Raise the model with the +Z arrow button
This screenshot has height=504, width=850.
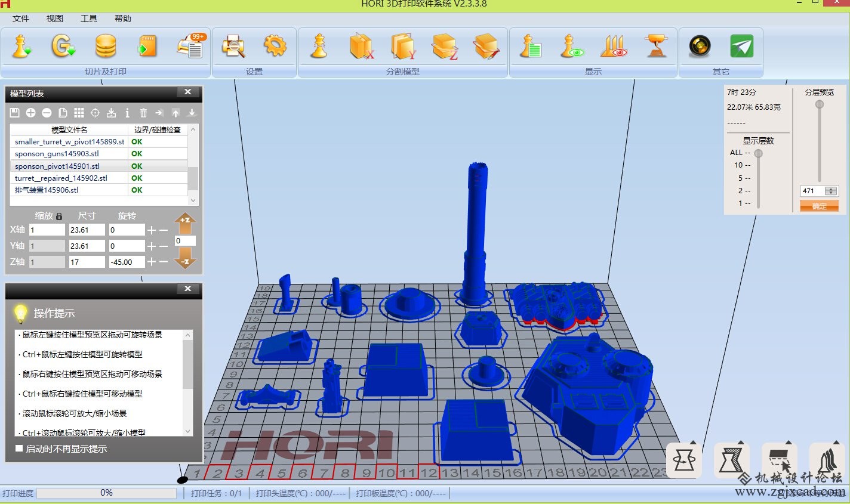tap(185, 223)
